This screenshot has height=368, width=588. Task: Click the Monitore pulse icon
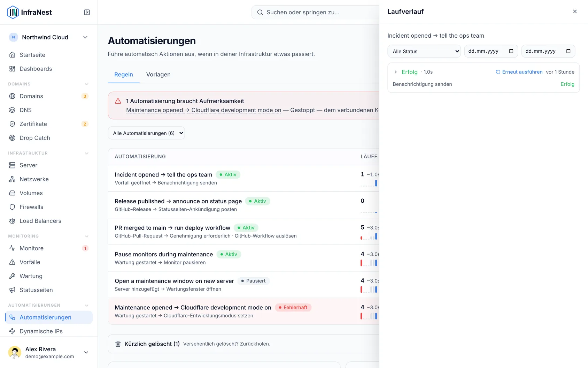(x=12, y=248)
